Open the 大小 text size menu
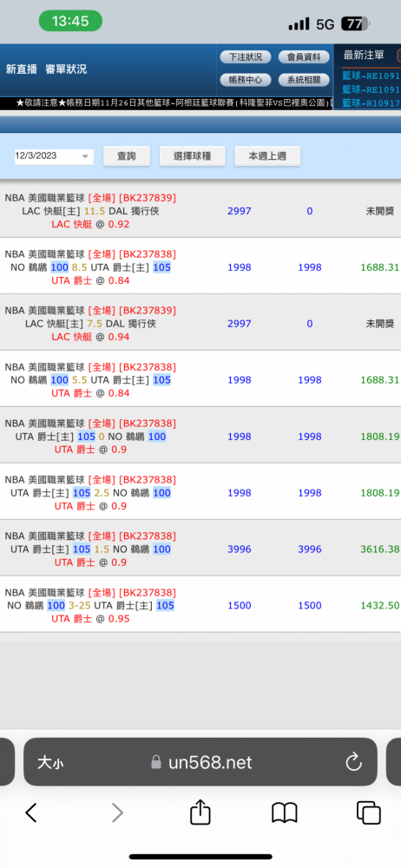The image size is (401, 868). [x=49, y=762]
